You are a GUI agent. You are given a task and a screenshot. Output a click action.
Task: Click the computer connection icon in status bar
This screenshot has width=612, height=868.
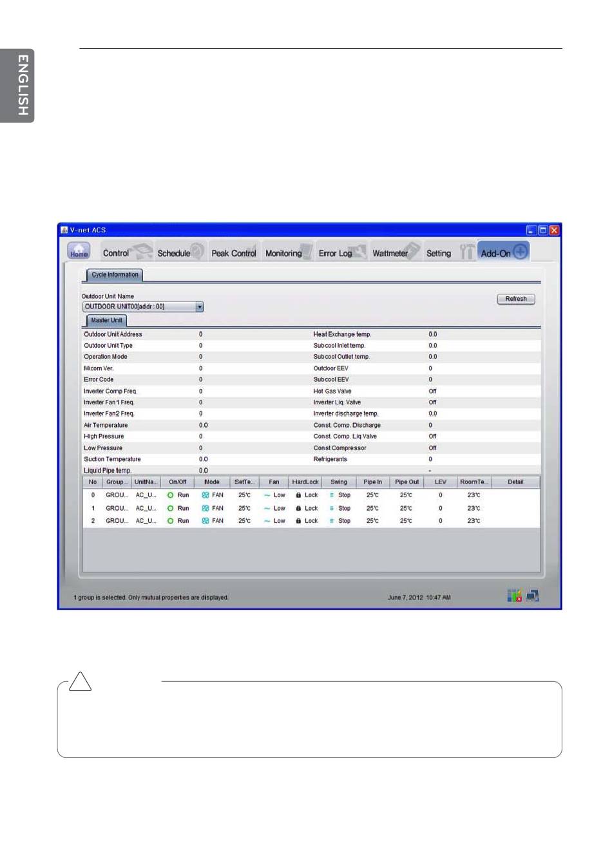pos(532,596)
